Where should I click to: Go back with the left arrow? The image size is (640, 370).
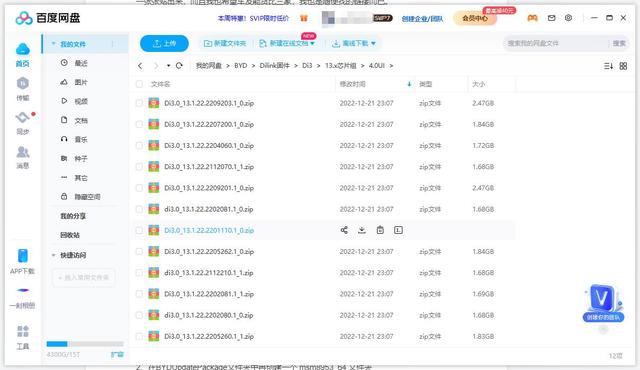140,66
